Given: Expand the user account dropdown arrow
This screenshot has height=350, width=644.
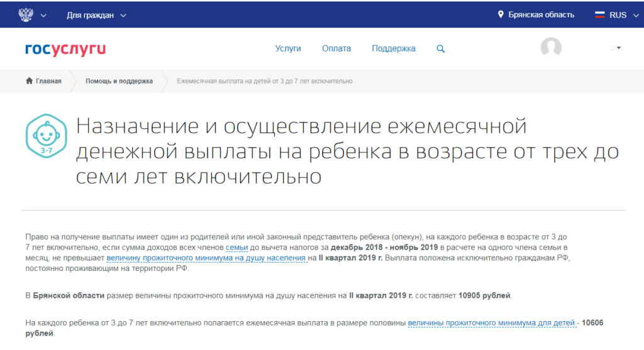Looking at the screenshot, I should (x=619, y=48).
